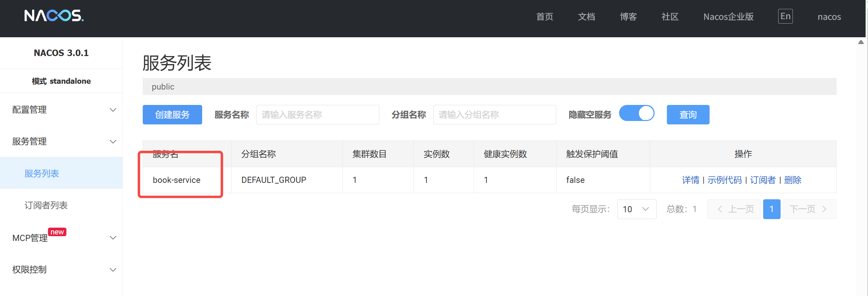Click the Nacos logo

tap(54, 16)
